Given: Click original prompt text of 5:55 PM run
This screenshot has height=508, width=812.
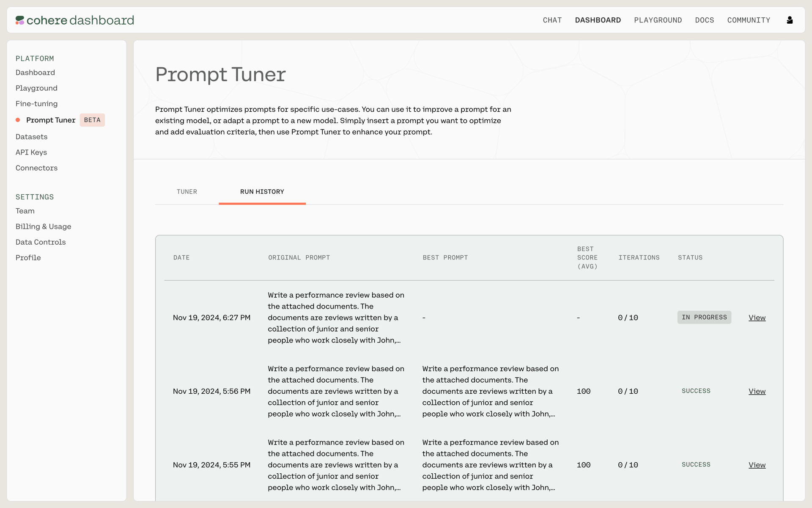Looking at the screenshot, I should point(336,465).
